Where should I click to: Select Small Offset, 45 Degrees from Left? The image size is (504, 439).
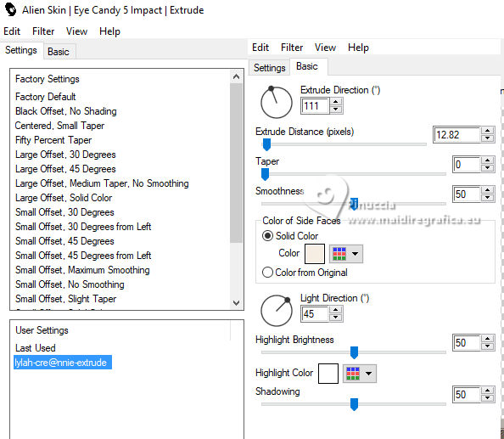(83, 256)
